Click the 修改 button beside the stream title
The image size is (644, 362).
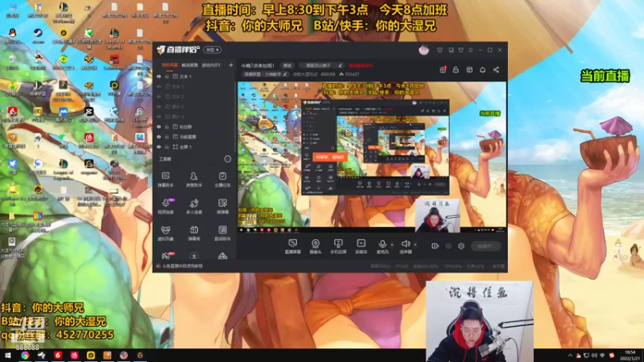pos(287,66)
